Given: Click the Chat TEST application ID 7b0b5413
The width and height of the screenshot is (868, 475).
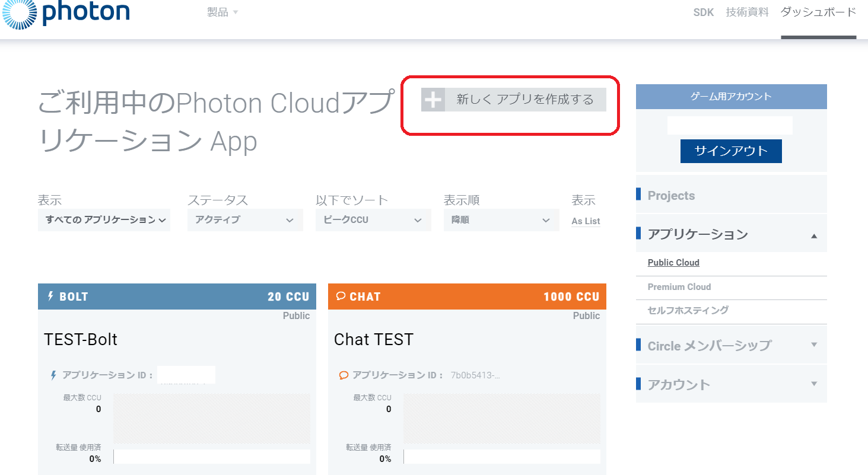Looking at the screenshot, I should coord(476,375).
